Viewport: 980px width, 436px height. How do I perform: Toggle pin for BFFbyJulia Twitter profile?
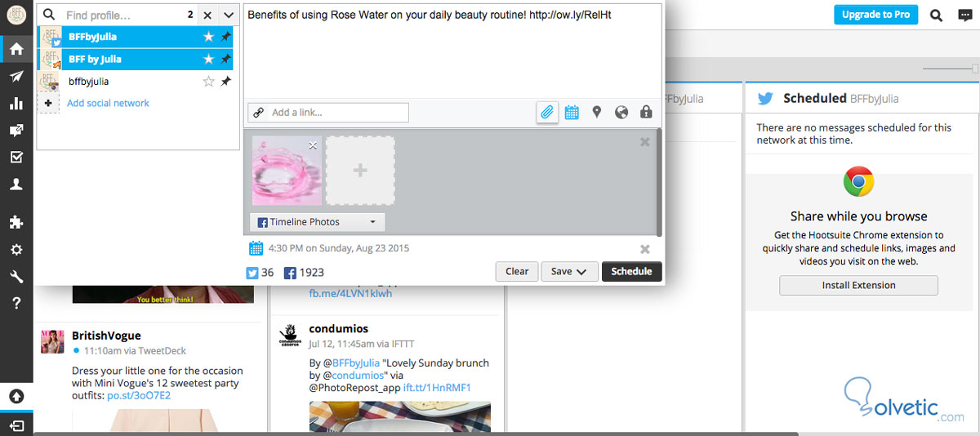225,38
